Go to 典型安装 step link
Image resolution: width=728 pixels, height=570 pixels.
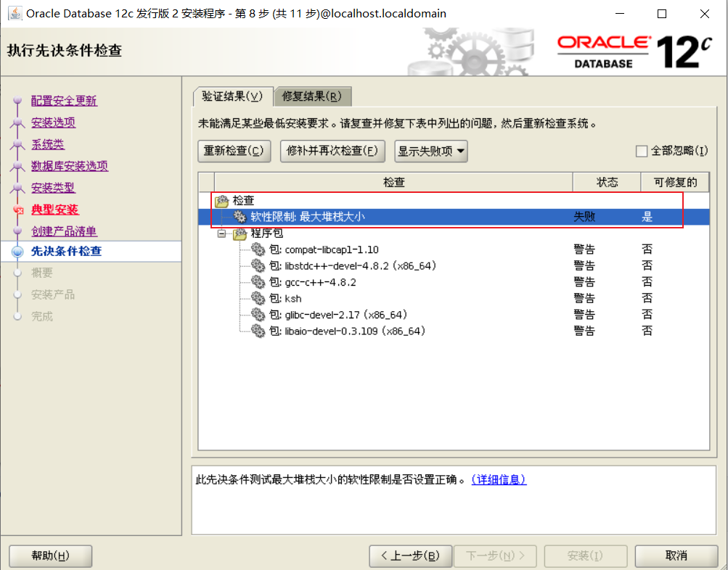54,210
